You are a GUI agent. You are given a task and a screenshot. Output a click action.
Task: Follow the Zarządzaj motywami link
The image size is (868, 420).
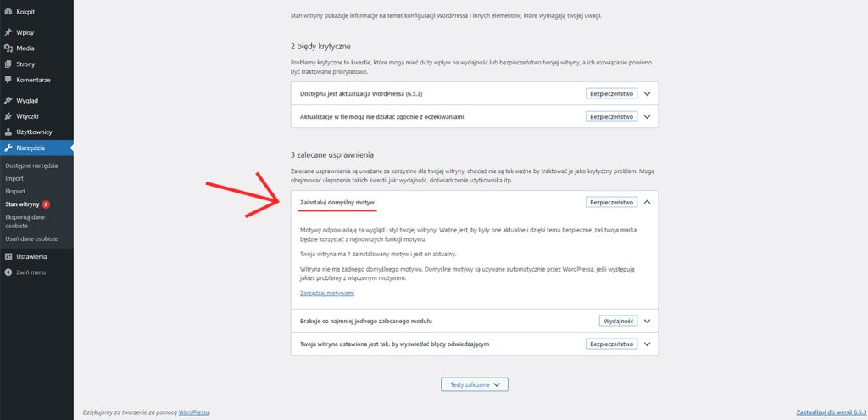[327, 293]
